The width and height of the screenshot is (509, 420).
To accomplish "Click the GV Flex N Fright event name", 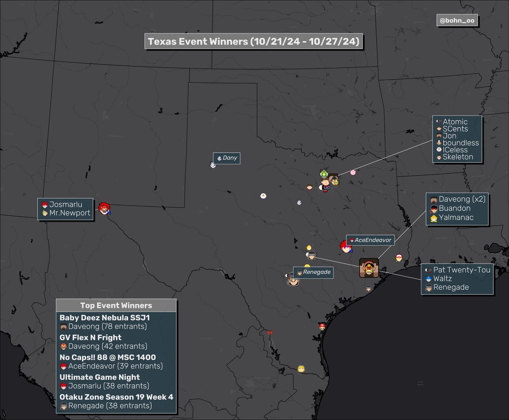I will (x=91, y=337).
